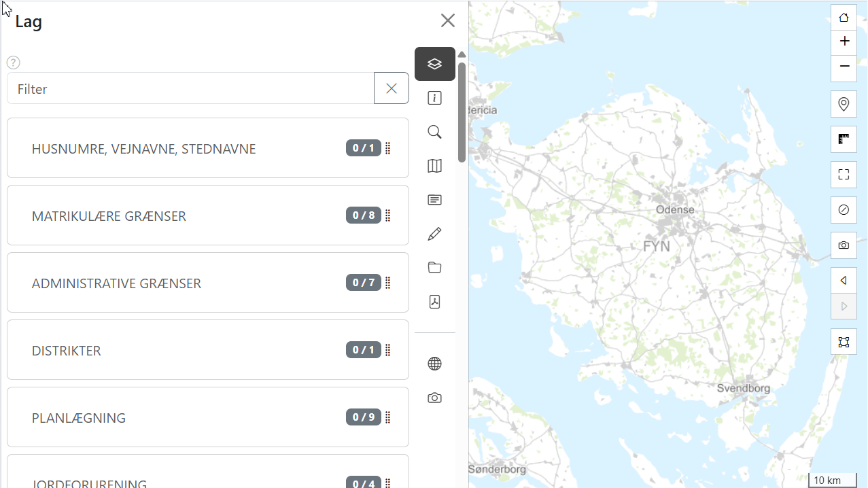Click the locate my position pin
Viewport: 868px width, 488px height.
844,104
